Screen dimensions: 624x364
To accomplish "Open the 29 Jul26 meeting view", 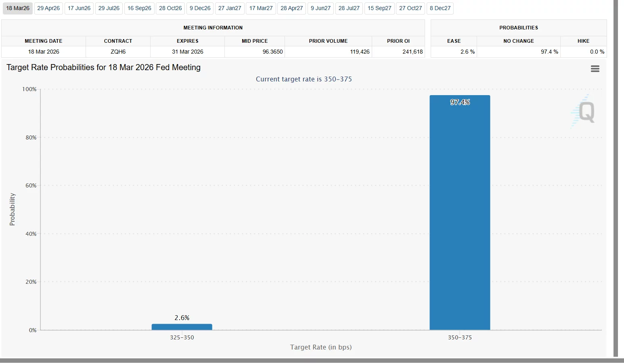I will coord(109,8).
